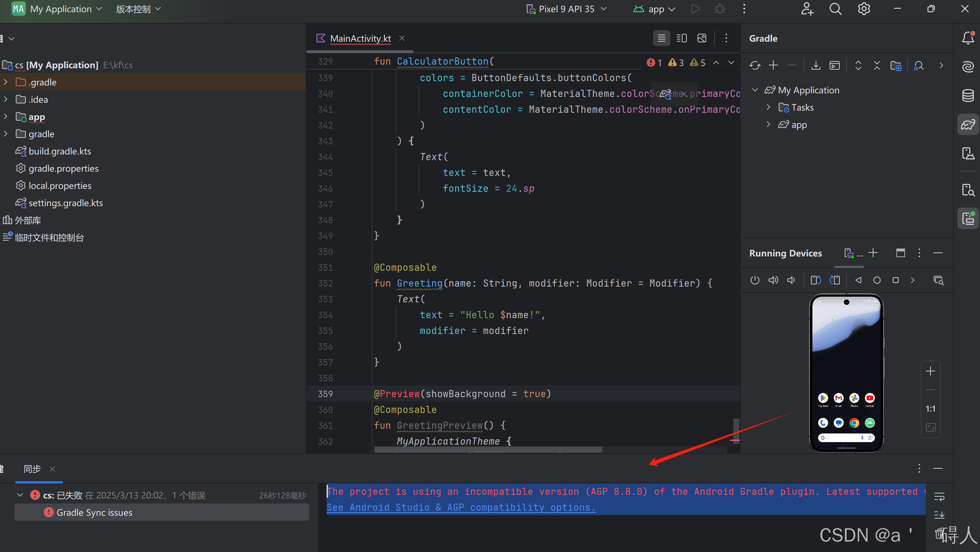The height and width of the screenshot is (552, 980).
Task: Open Device Explorer icon in right sidebar
Action: 968,190
